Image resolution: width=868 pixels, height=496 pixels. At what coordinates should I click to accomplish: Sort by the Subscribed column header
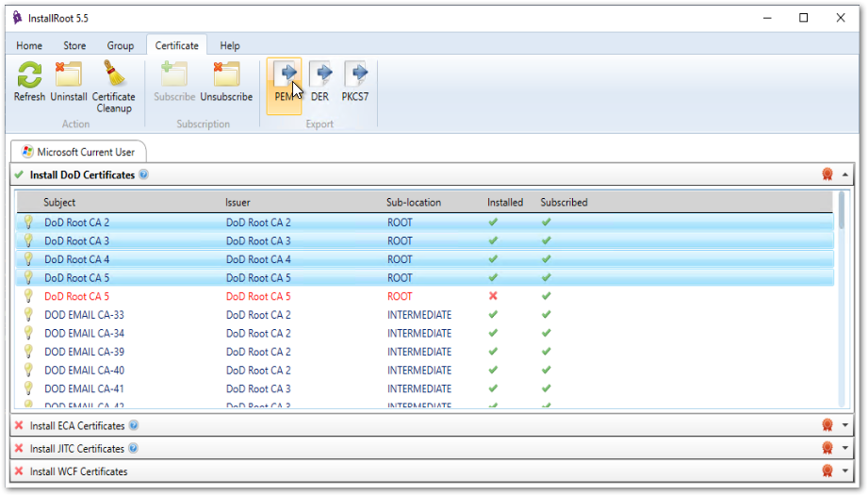(565, 202)
